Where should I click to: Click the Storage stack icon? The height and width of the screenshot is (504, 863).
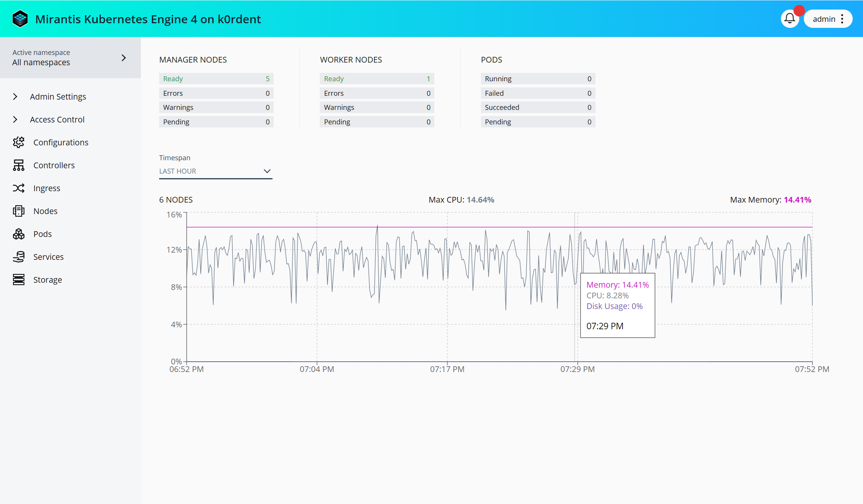[18, 280]
